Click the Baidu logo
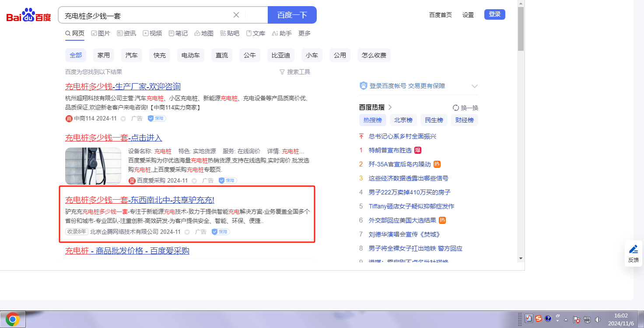The image size is (644, 328). click(x=28, y=16)
